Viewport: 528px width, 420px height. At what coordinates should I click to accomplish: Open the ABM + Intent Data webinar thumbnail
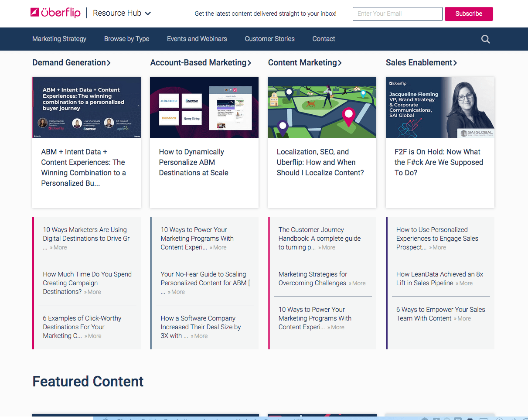tap(86, 107)
